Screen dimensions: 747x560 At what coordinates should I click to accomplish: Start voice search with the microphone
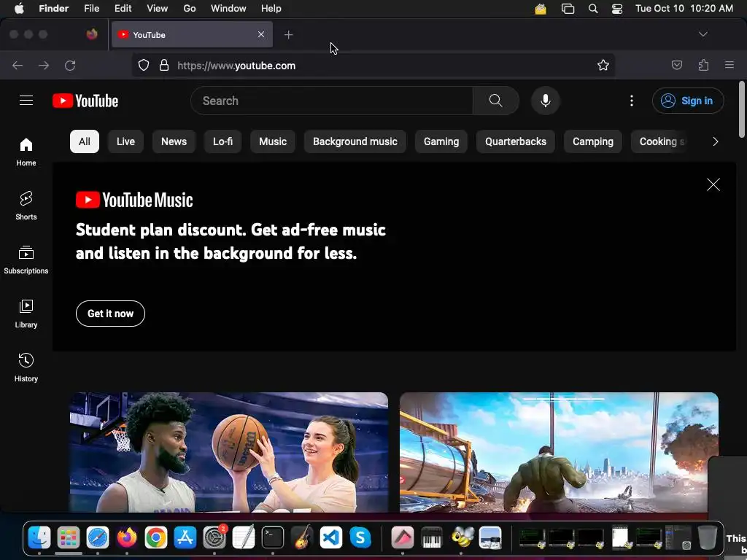(x=546, y=101)
